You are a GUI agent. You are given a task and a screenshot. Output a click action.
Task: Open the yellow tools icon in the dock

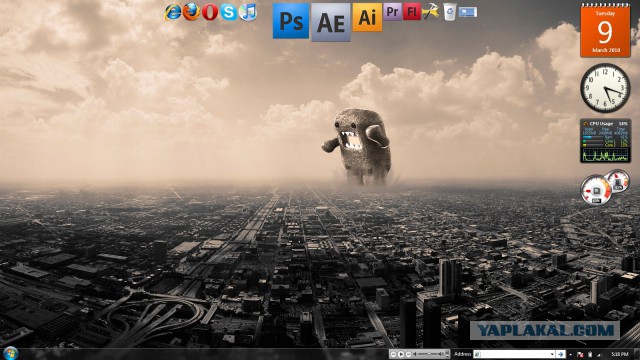coord(430,12)
